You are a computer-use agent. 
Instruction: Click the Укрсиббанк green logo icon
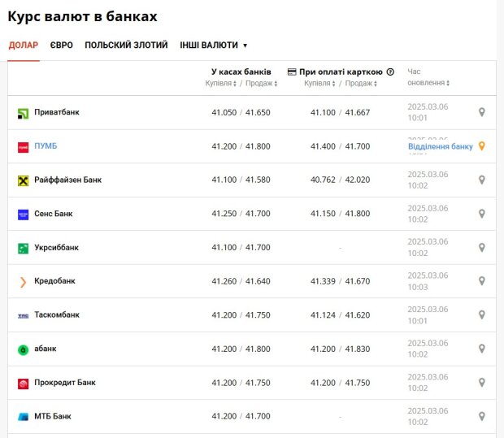pyautogui.click(x=23, y=248)
